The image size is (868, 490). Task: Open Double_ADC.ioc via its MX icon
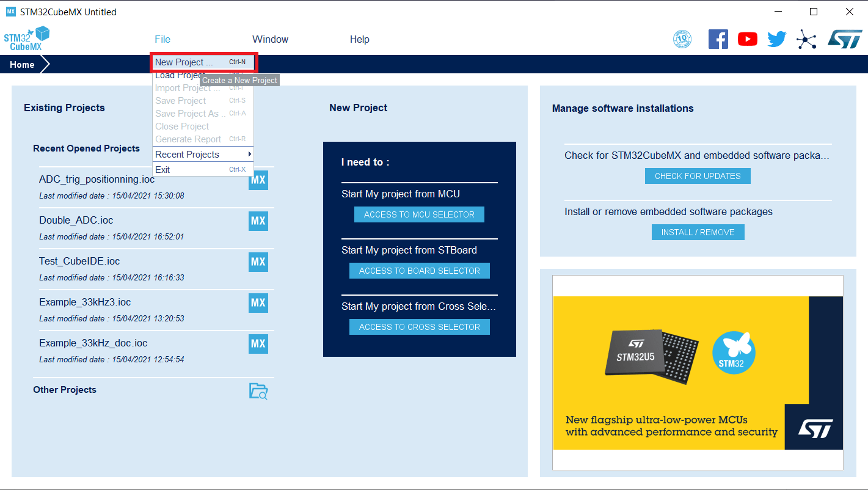(x=258, y=221)
